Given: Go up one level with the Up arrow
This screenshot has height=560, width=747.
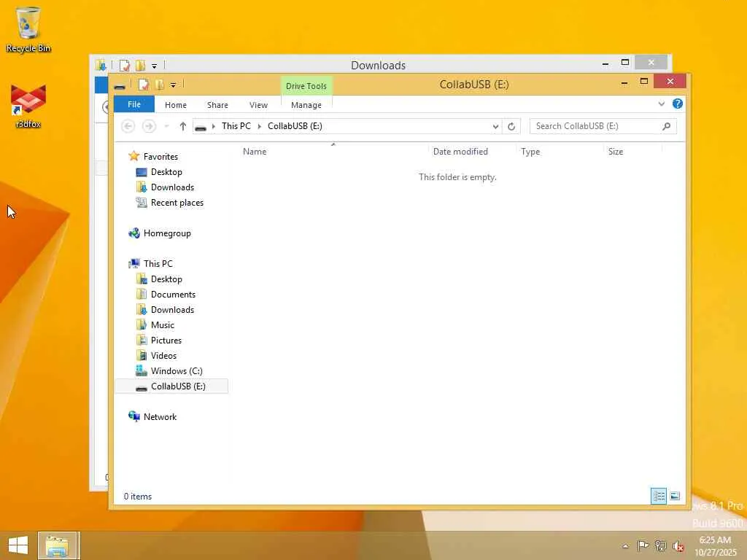Looking at the screenshot, I should pos(183,126).
